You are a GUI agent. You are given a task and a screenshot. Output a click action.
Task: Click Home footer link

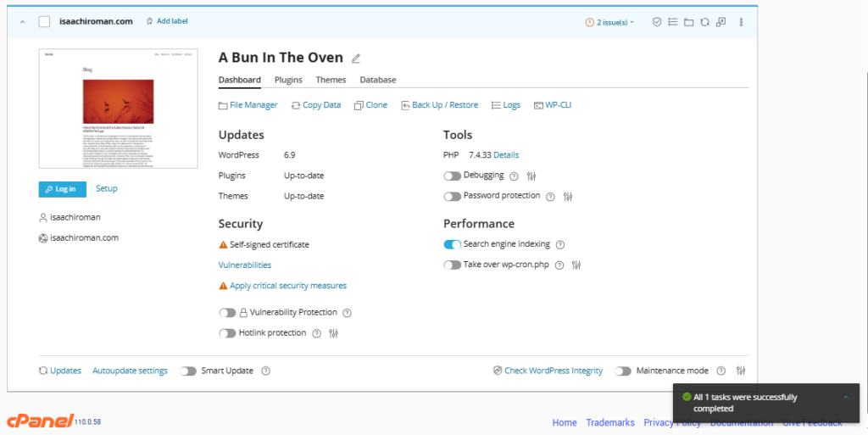(x=565, y=423)
